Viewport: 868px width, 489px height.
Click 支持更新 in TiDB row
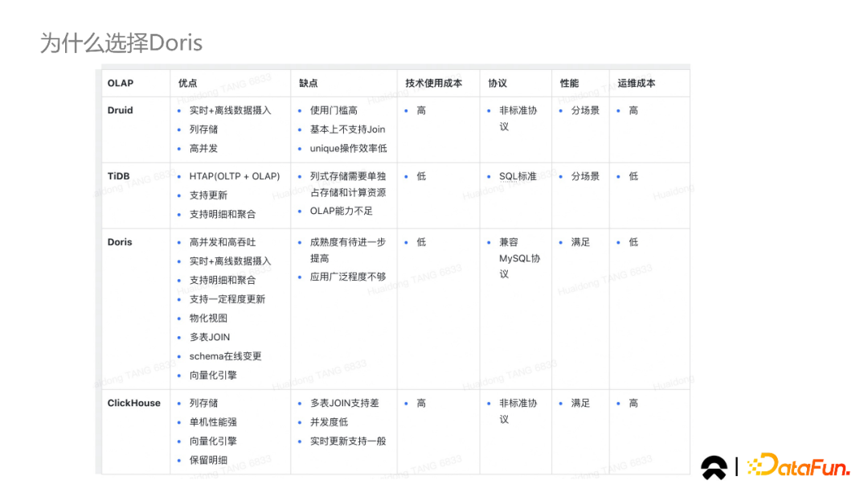pos(208,195)
